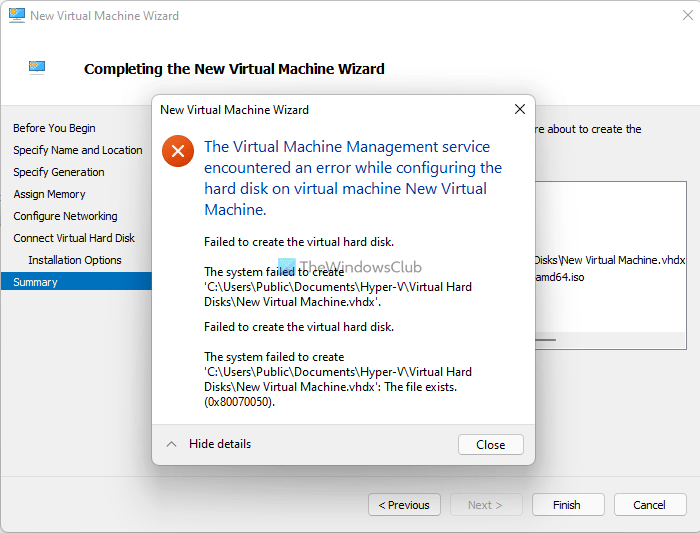Click the New Virtual Machine Wizard title bar icon
Screen dimensions: 700x533
pos(16,16)
